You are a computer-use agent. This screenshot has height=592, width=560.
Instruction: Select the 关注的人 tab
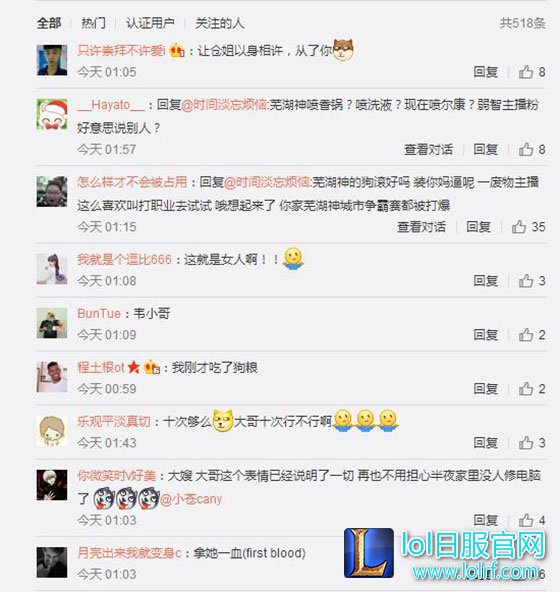point(219,23)
